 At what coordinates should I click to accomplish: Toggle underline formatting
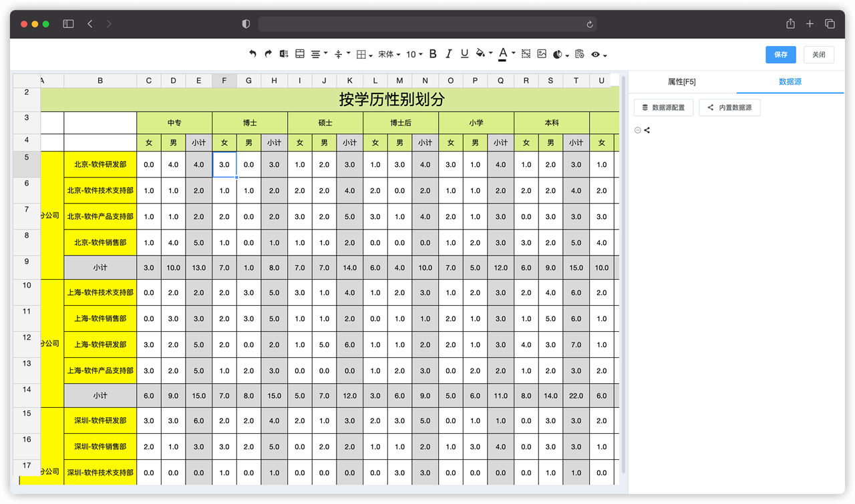point(464,54)
